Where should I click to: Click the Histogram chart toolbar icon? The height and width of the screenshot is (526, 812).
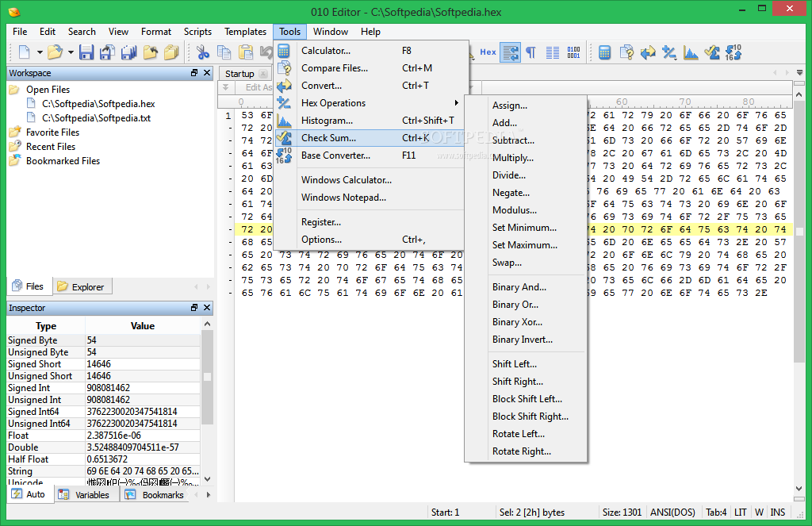tap(691, 52)
